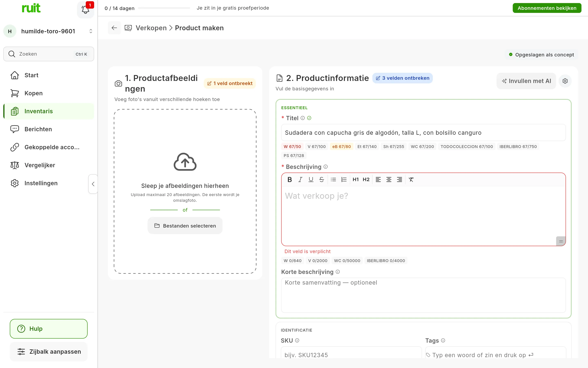Apply H2 heading style

pos(366,180)
